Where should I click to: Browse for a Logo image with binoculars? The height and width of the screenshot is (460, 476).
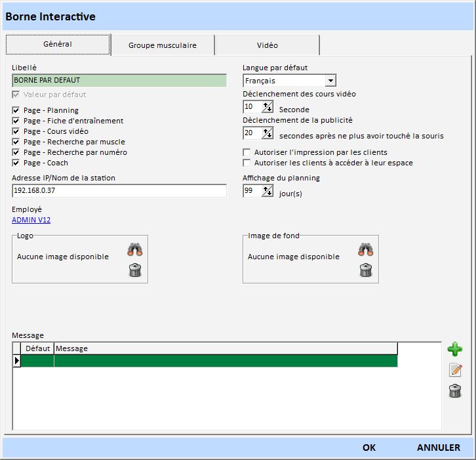[135, 249]
